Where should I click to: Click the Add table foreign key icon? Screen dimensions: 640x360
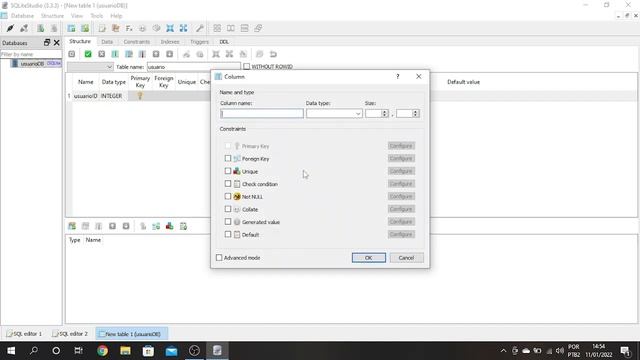[156, 226]
